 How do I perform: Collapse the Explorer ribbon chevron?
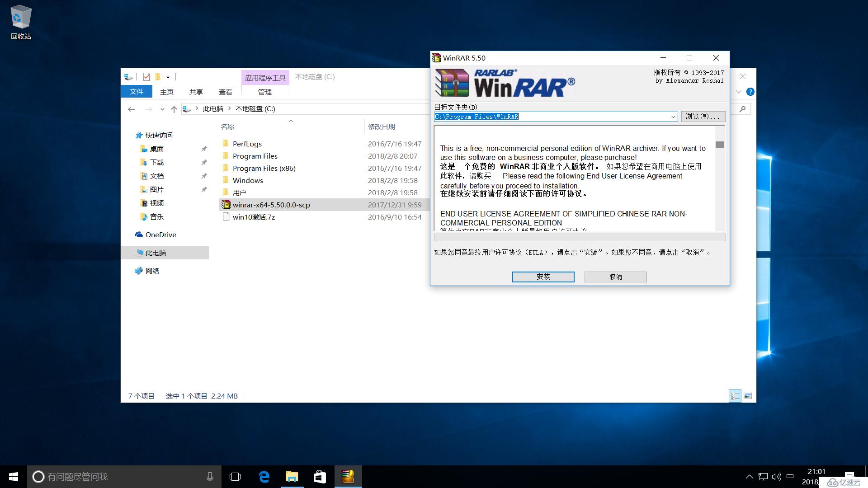click(x=739, y=92)
